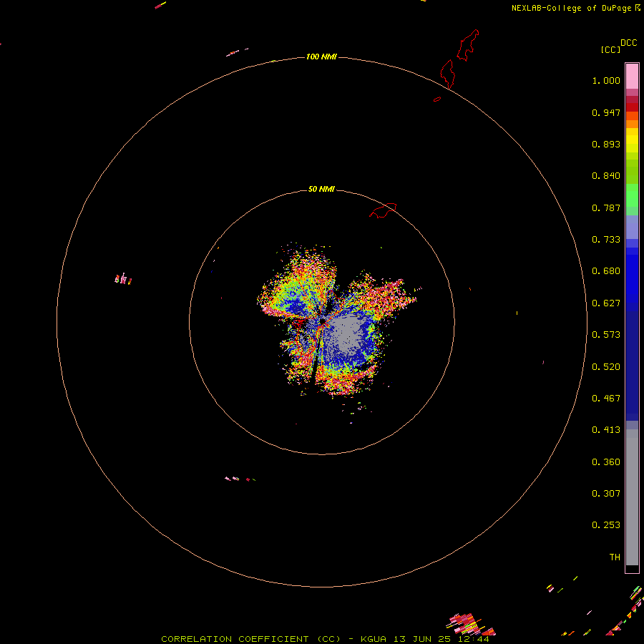Click the NEXLAB-College of DuPage credit text

[571, 8]
